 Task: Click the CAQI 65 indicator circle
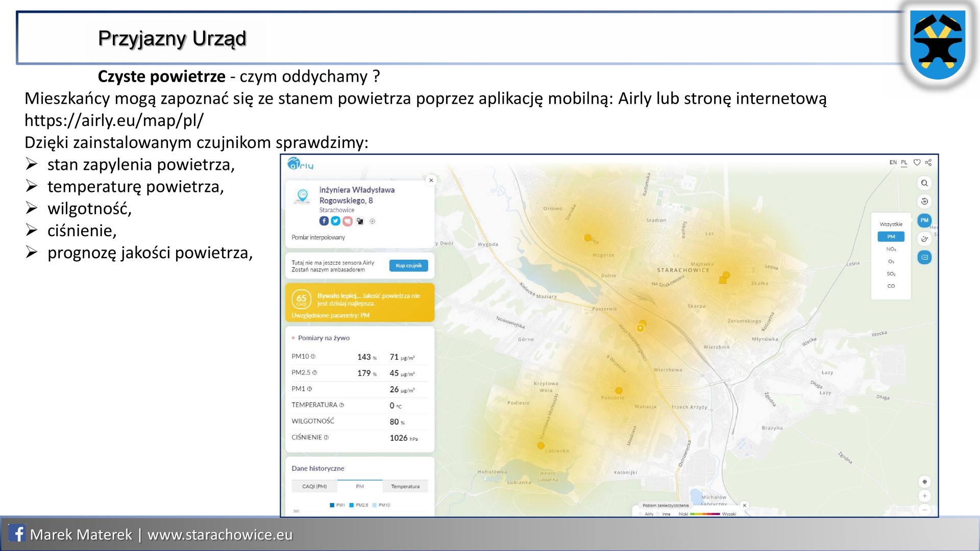click(301, 299)
